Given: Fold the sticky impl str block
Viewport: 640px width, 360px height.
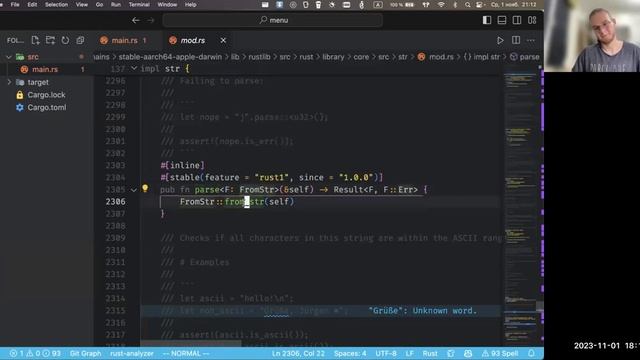Looking at the screenshot, I should pyautogui.click(x=134, y=68).
